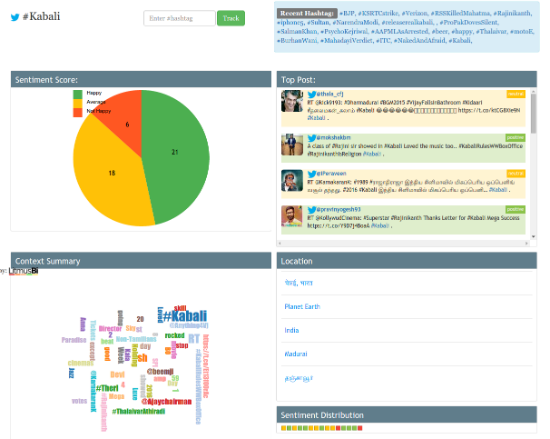Open the #Sultan recent hashtag
This screenshot has height=439, width=550.
coord(318,22)
